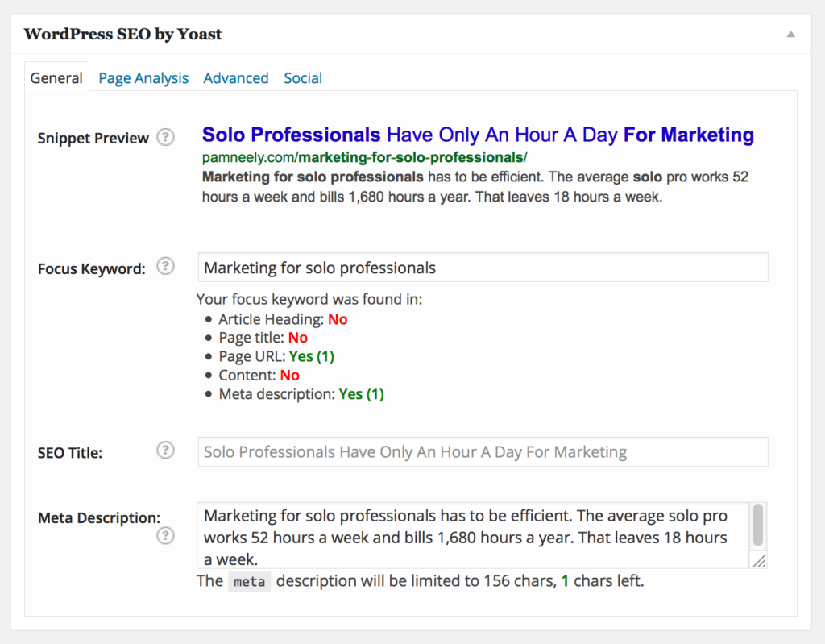This screenshot has width=825, height=644.
Task: Click the Meta Description textarea scrollbar
Action: 757,525
